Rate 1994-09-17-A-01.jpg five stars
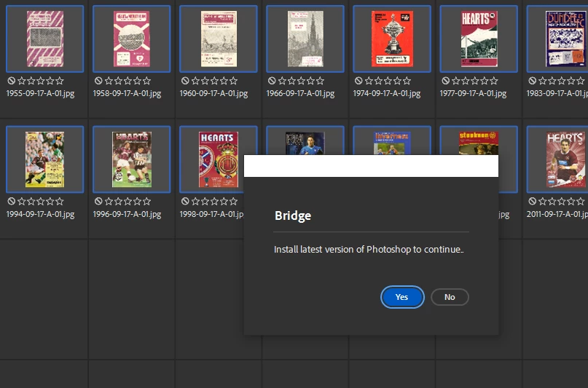The height and width of the screenshot is (388, 588). (x=60, y=201)
